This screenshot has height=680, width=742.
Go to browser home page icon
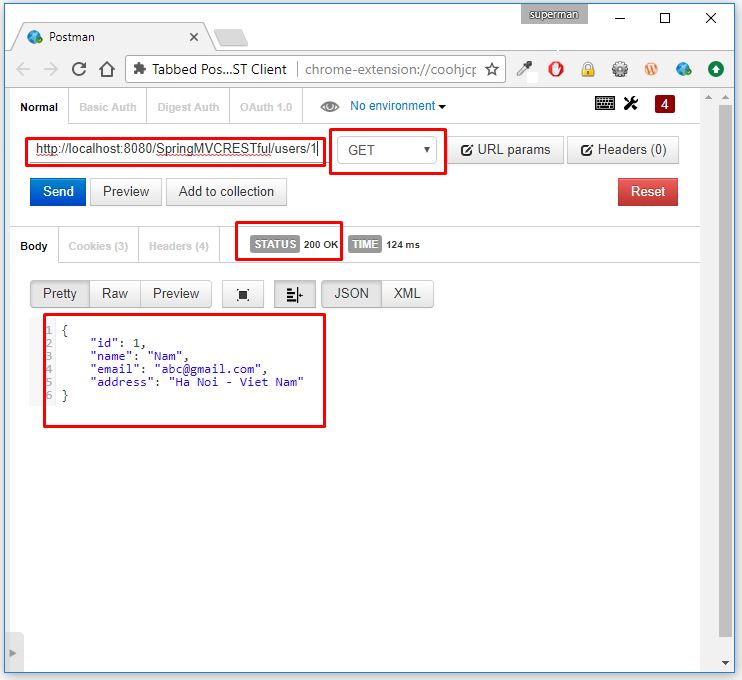pyautogui.click(x=107, y=70)
